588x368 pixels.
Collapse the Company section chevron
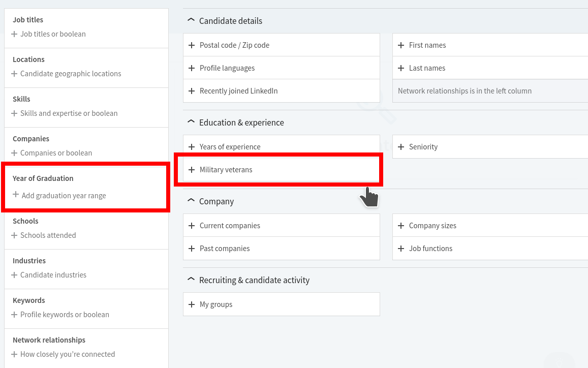pyautogui.click(x=191, y=201)
